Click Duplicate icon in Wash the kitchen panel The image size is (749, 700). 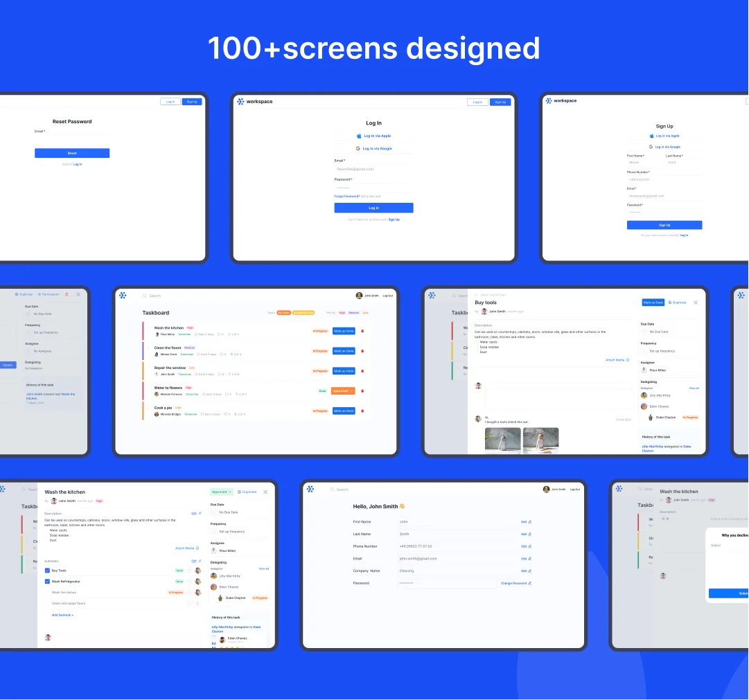[239, 492]
